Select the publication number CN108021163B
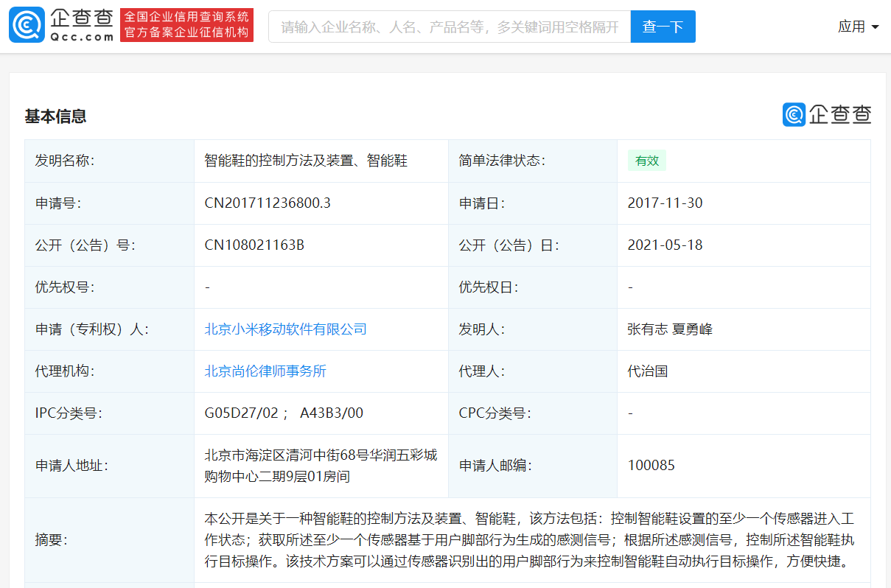Image resolution: width=891 pixels, height=588 pixels. point(254,245)
